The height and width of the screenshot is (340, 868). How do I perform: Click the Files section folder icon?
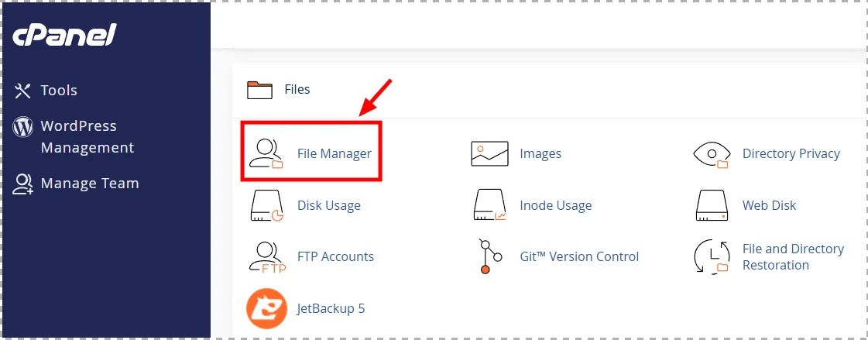[260, 90]
